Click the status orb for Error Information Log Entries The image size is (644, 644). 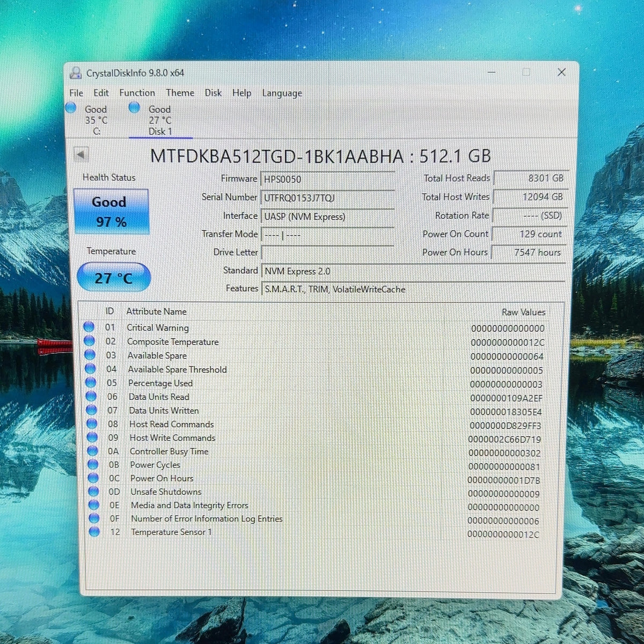click(94, 518)
